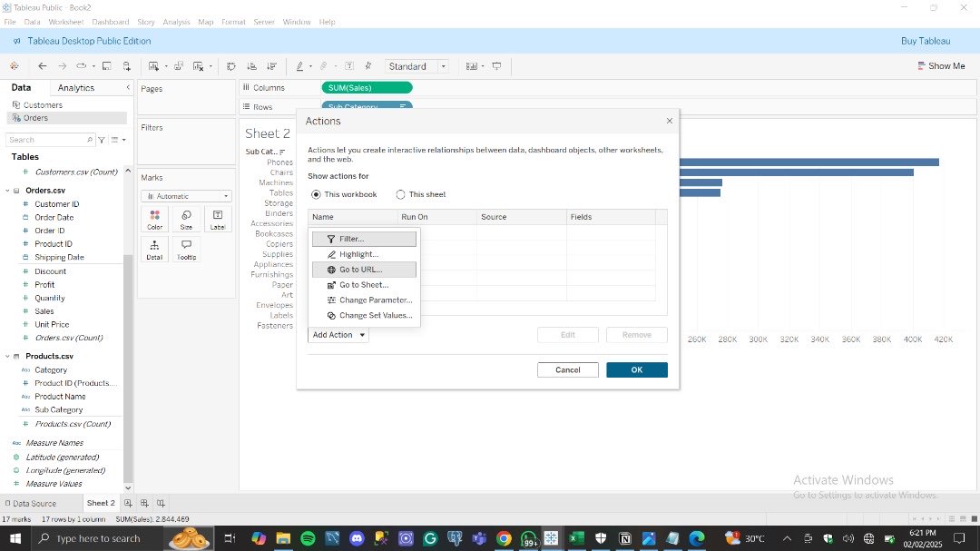This screenshot has height=551, width=980.
Task: Select the This sheet radio button
Action: coord(401,194)
